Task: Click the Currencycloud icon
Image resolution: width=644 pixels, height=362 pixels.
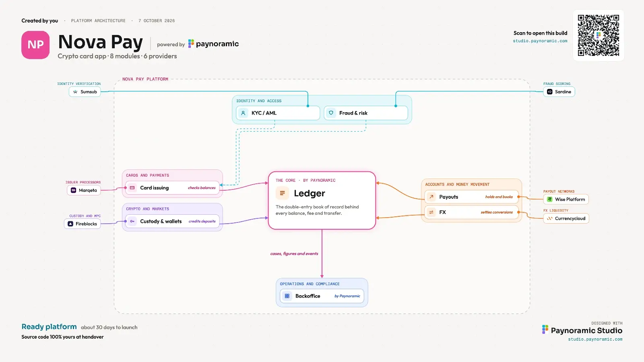Action: (x=550, y=218)
